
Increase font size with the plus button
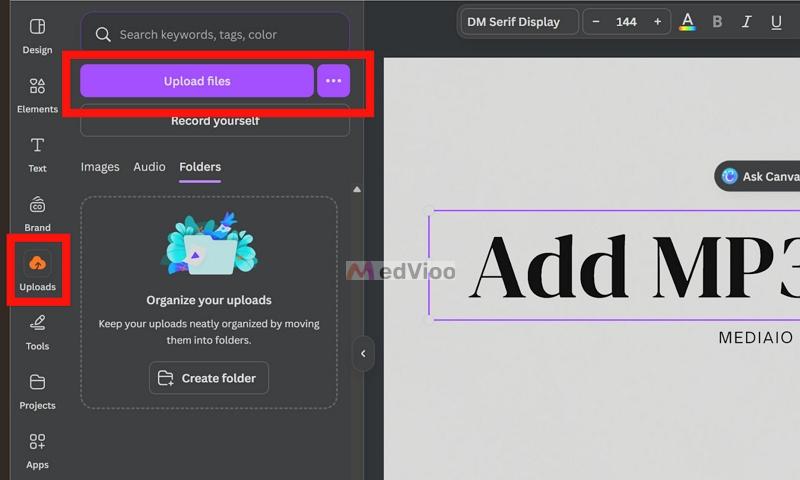[658, 22]
